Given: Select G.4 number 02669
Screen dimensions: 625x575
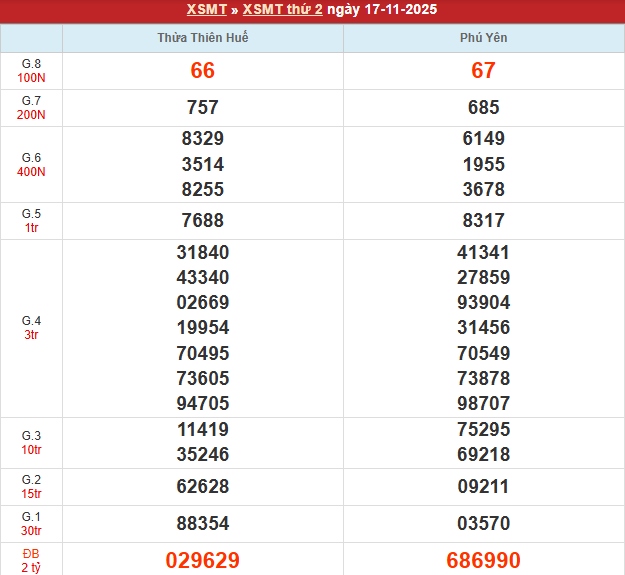Looking at the screenshot, I should point(202,302).
